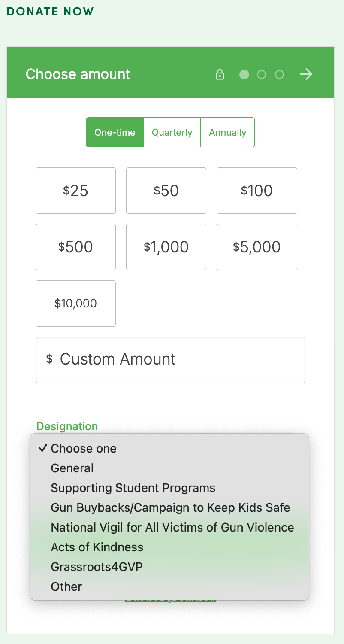
Task: Choose the $5,000 donation amount
Action: coord(256,247)
